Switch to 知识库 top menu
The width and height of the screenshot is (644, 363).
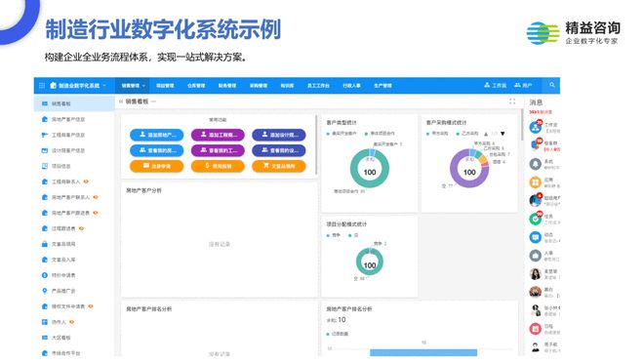click(287, 86)
